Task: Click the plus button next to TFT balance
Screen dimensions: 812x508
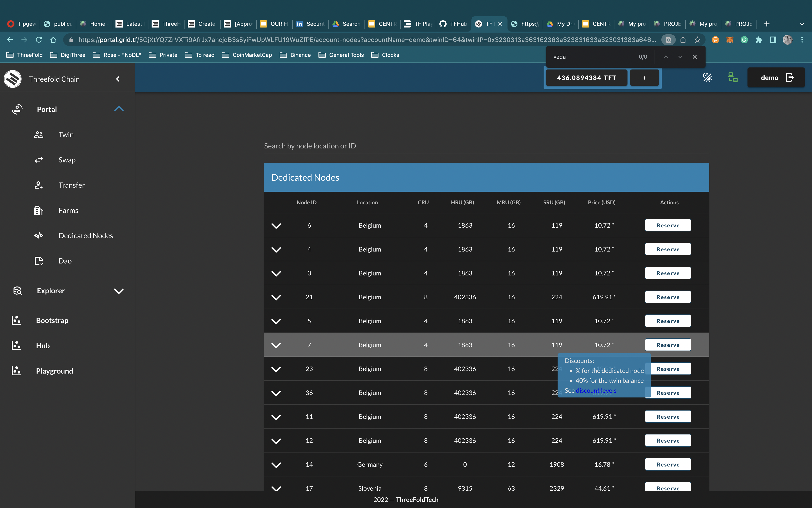Action: point(644,78)
